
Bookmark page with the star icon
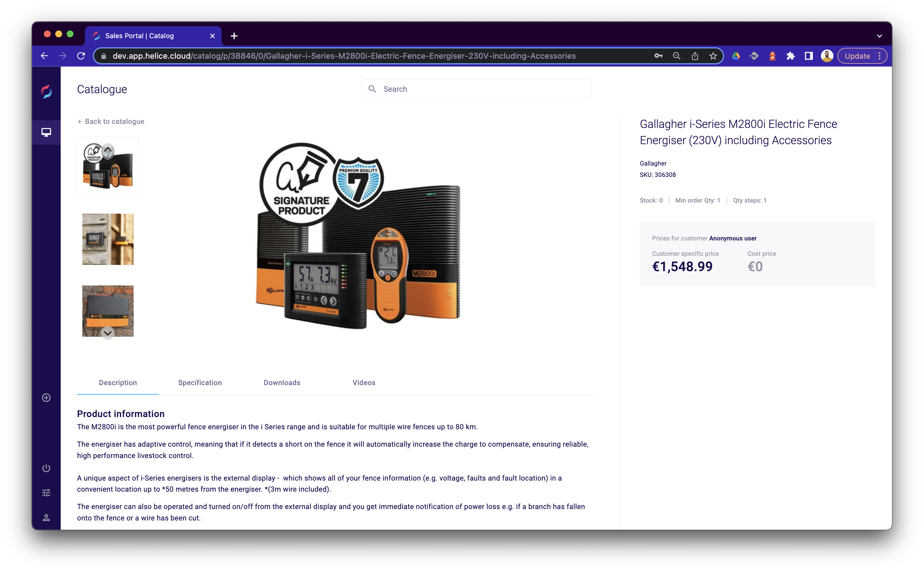[x=713, y=56]
